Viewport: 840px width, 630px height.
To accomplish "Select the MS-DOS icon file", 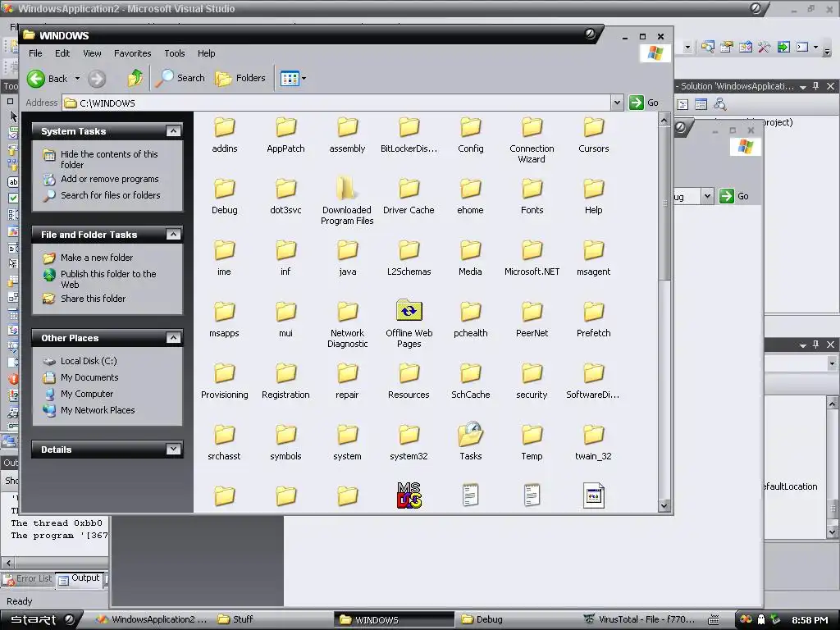I will pyautogui.click(x=409, y=495).
